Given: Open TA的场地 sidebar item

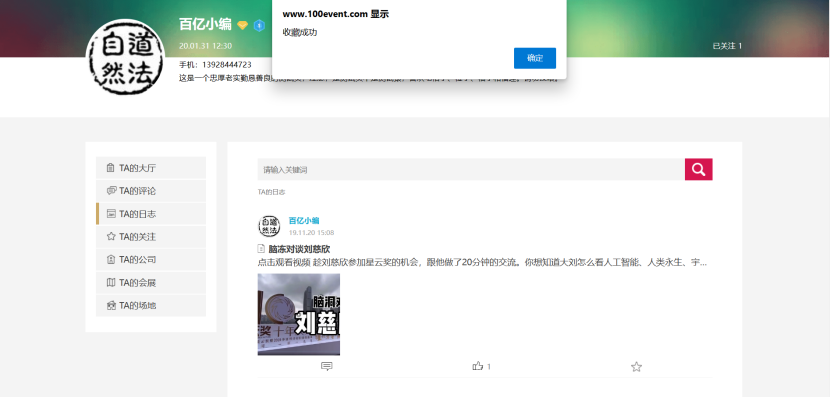Looking at the screenshot, I should coord(151,305).
